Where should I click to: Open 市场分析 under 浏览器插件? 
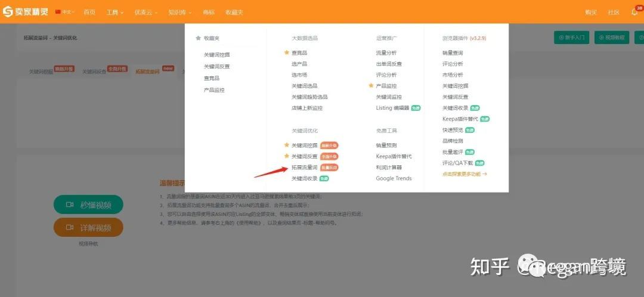453,75
